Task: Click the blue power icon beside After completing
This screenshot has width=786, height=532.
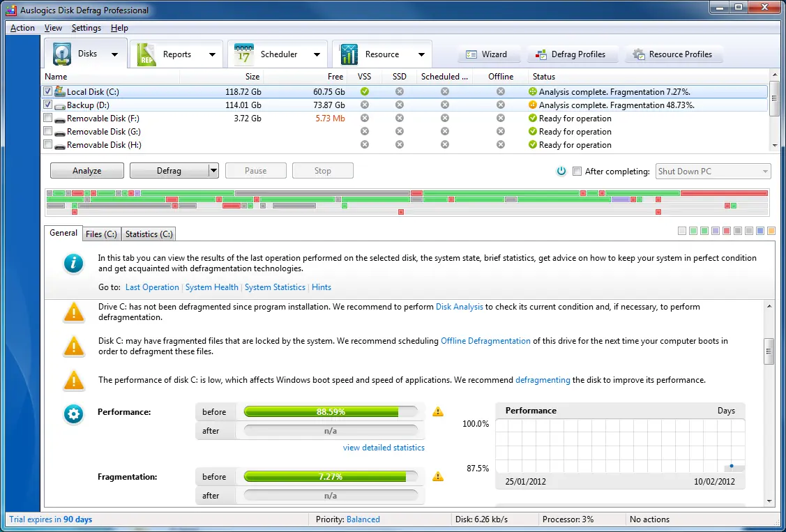Action: tap(561, 171)
